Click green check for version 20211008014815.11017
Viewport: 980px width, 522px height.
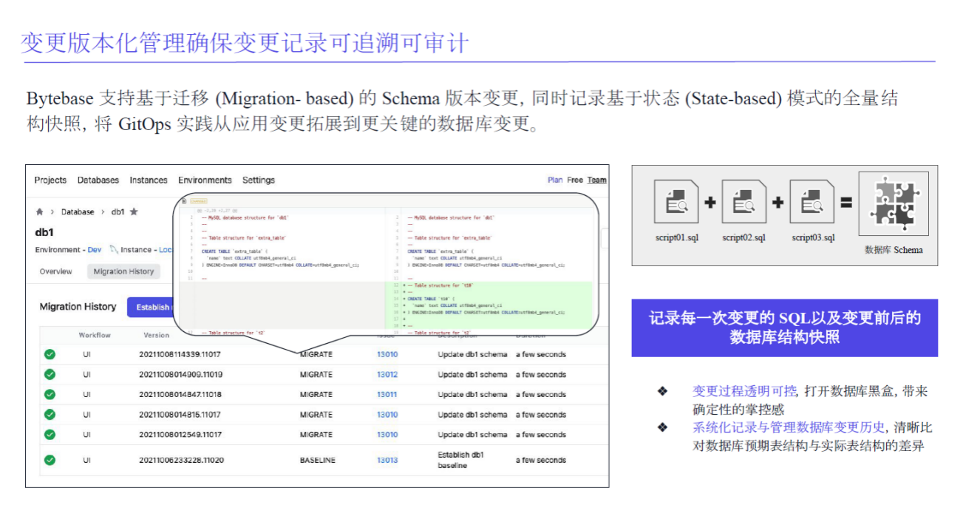point(50,414)
